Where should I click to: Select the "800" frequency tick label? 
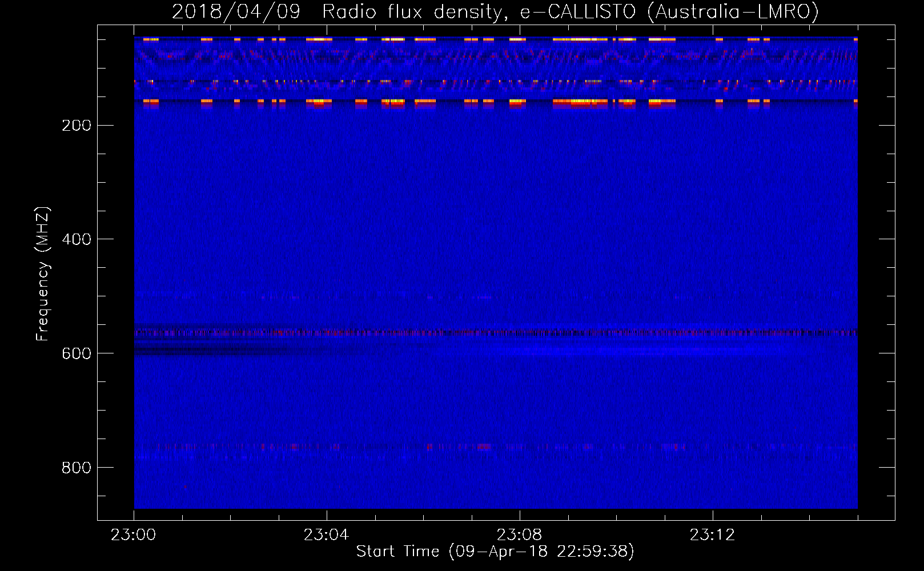click(77, 468)
